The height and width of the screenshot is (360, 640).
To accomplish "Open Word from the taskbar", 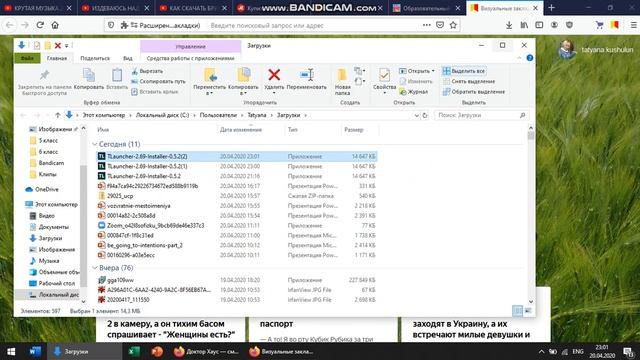I will (x=35, y=351).
